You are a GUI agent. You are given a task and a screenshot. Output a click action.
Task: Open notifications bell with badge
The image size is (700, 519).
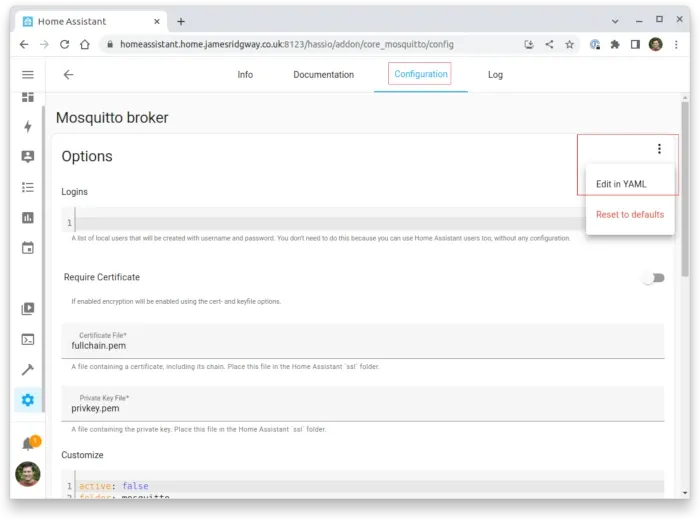point(30,443)
